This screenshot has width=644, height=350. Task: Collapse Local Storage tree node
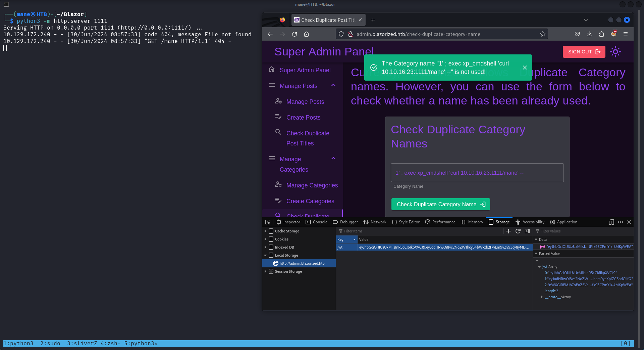click(265, 255)
